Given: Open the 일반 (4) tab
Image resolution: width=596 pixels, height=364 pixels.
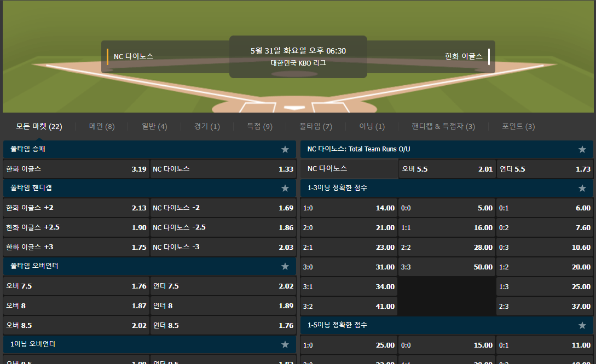Looking at the screenshot, I should point(154,126).
